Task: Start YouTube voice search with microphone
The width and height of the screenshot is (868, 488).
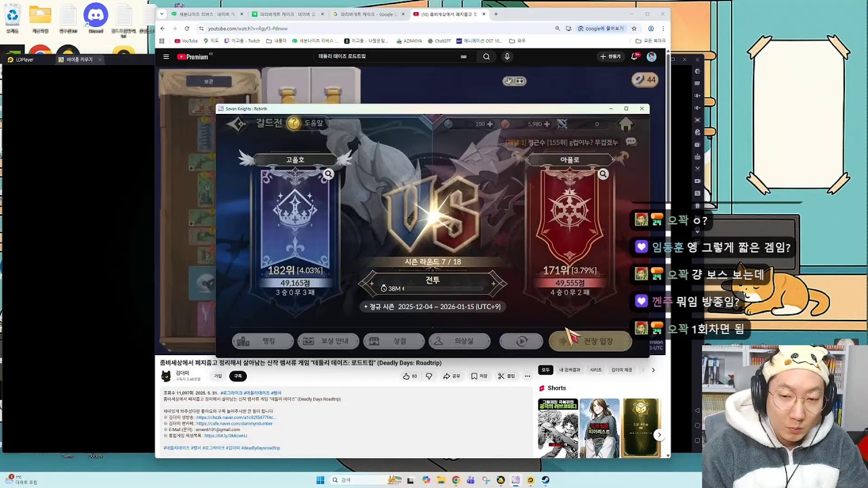Action: 507,57
